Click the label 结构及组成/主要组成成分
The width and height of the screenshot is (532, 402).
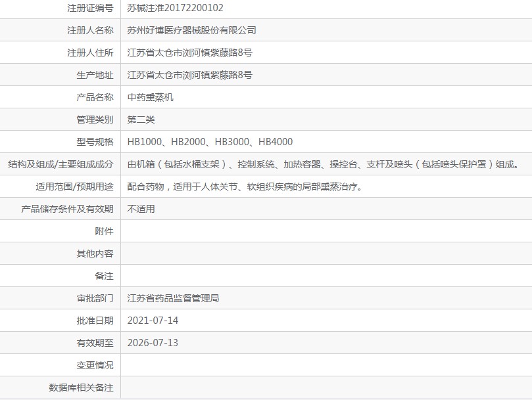click(x=60, y=164)
